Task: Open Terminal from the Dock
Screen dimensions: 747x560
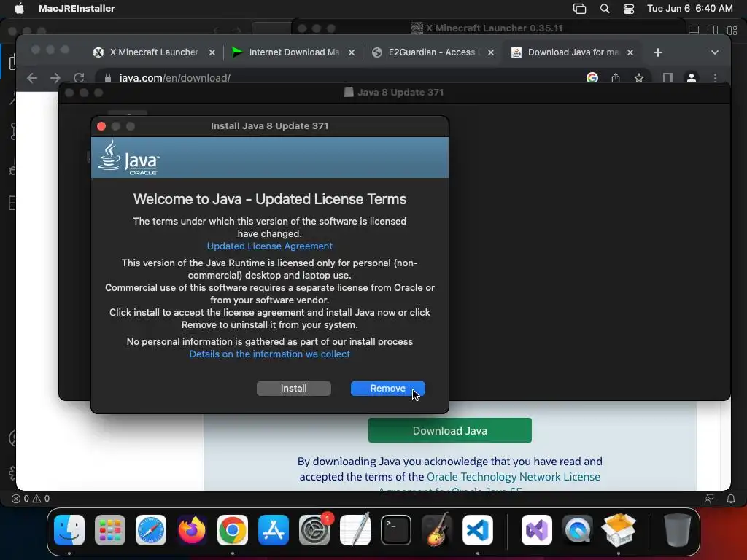Action: pyautogui.click(x=396, y=530)
